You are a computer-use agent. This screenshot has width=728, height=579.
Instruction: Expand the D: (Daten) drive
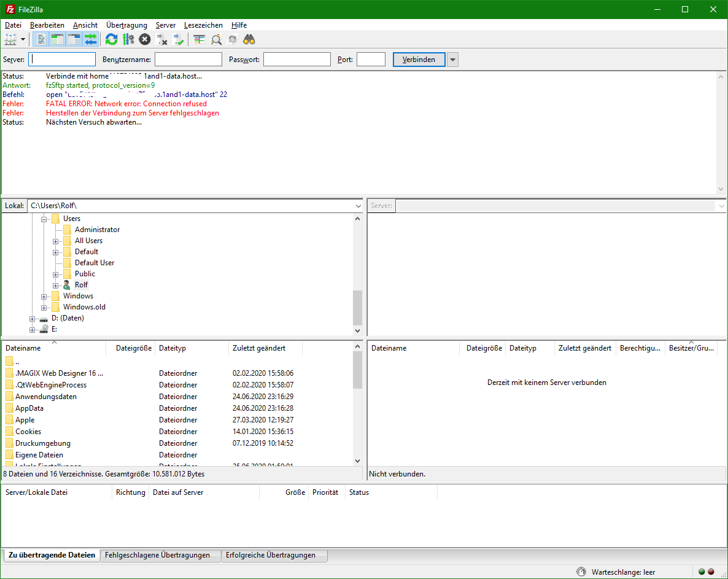[32, 319]
